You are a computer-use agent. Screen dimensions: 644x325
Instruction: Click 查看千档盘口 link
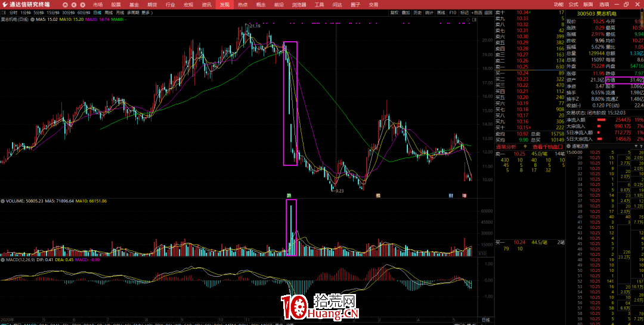click(x=547, y=147)
